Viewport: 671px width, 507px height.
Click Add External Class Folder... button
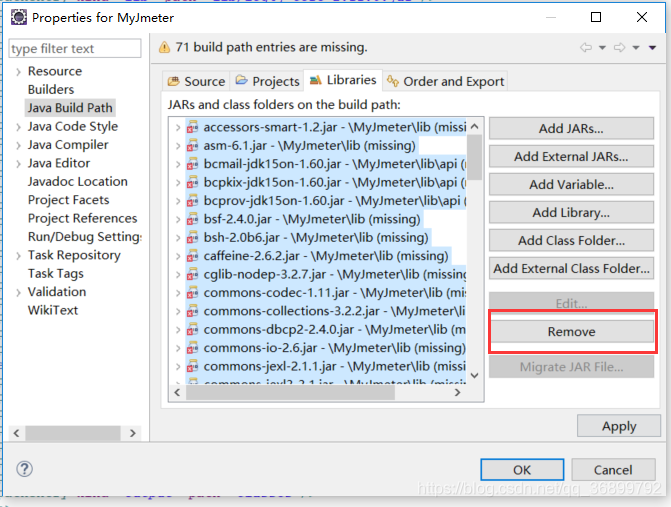[x=571, y=268]
